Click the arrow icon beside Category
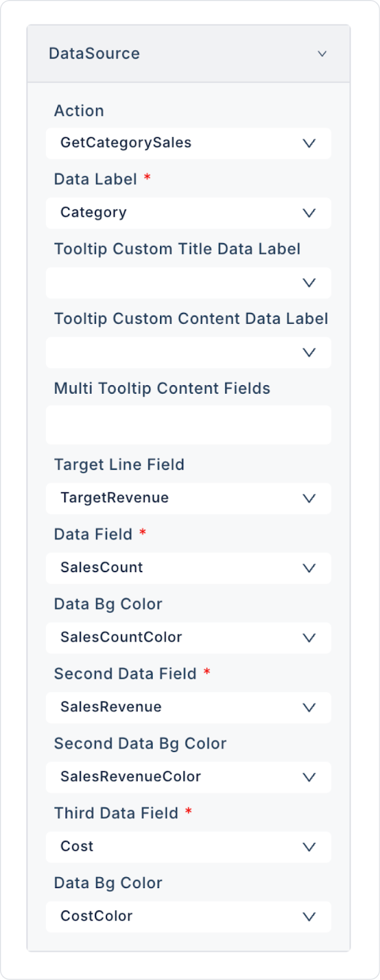The height and width of the screenshot is (980, 380). [310, 213]
